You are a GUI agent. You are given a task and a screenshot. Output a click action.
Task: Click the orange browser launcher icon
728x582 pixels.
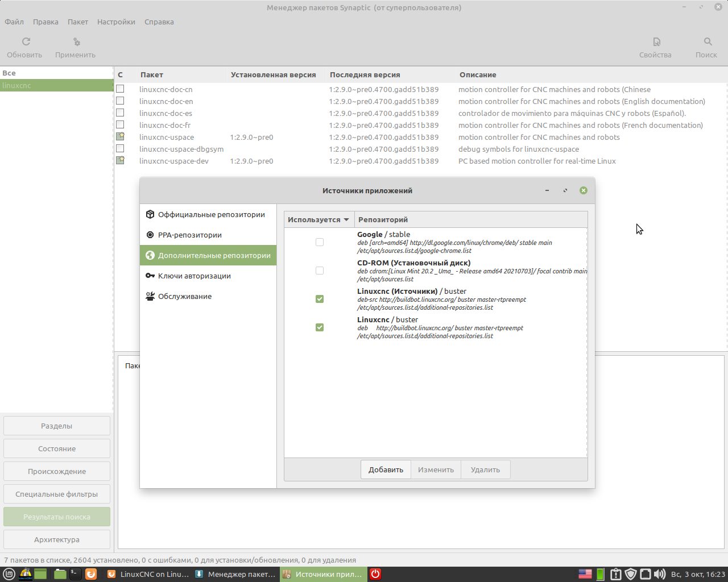coord(91,574)
